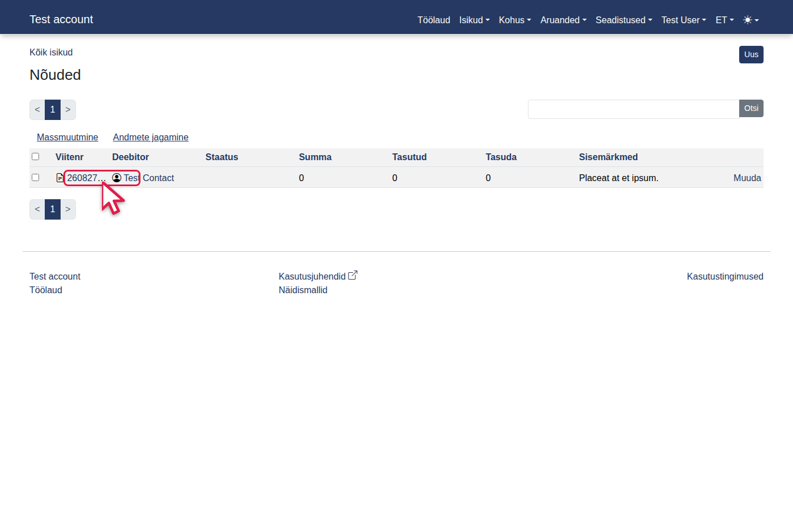This screenshot has height=532, width=793.
Task: Click the Tasutud column header
Action: [409, 157]
